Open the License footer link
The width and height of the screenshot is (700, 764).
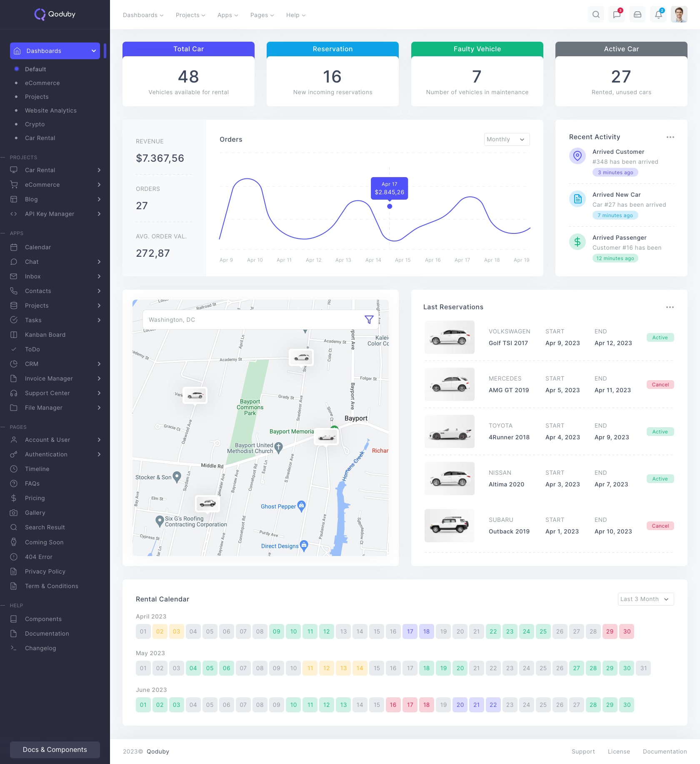[x=619, y=751]
